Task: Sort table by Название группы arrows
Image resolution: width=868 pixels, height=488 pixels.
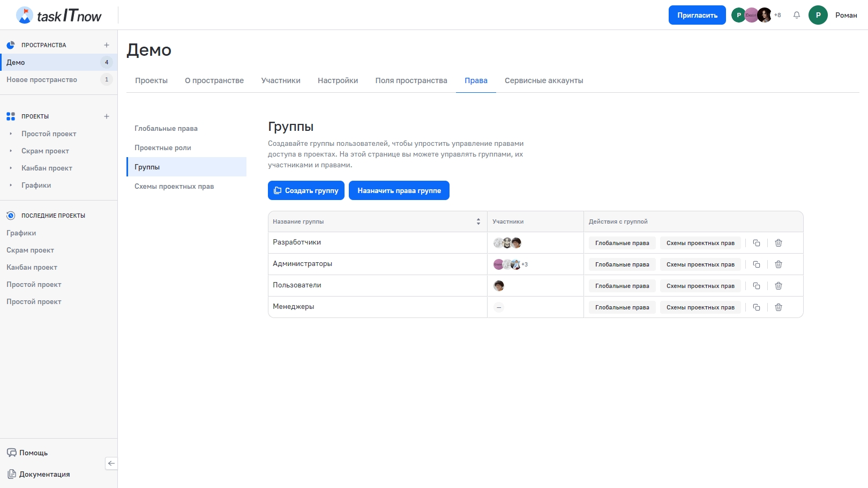Action: (478, 221)
